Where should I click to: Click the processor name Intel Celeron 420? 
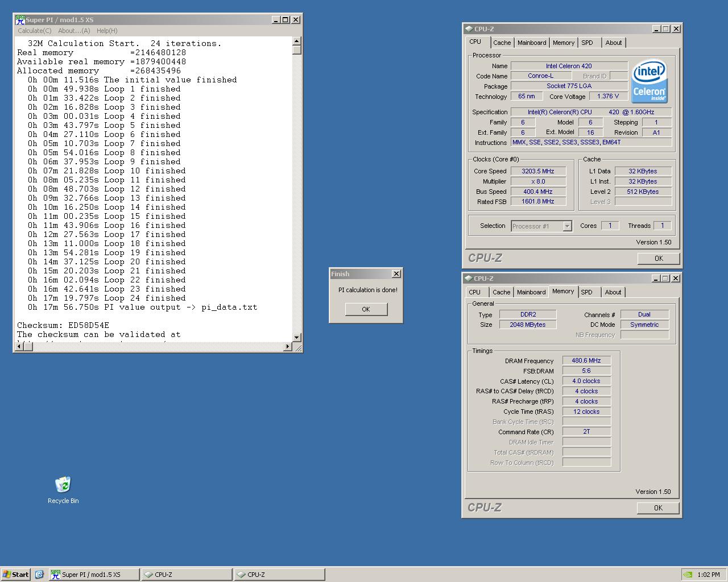(569, 66)
